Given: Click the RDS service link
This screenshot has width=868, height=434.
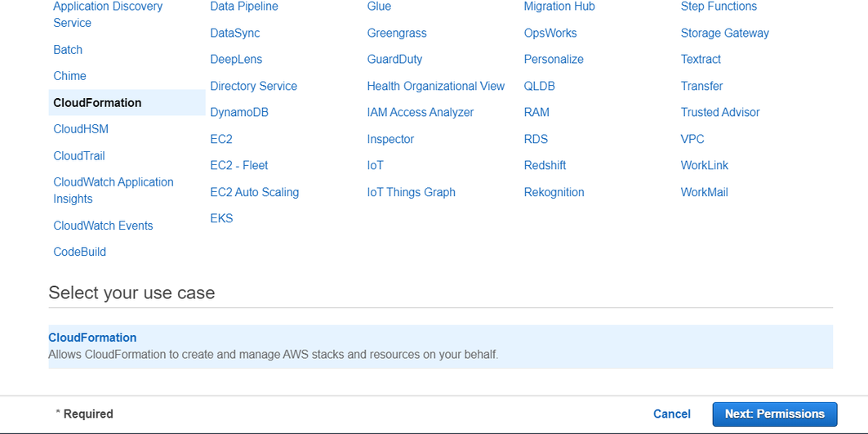Looking at the screenshot, I should point(536,139).
